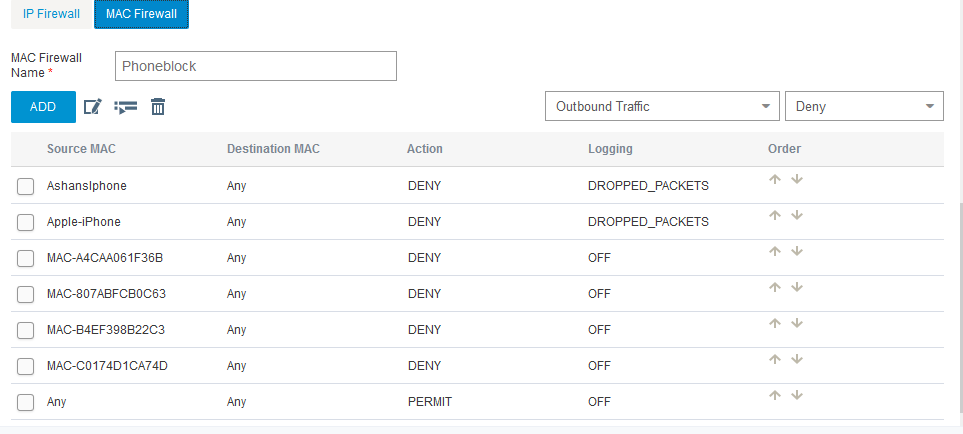Viewport: 963px width, 434px height.
Task: Expand the Deny action dropdown
Action: pos(864,106)
